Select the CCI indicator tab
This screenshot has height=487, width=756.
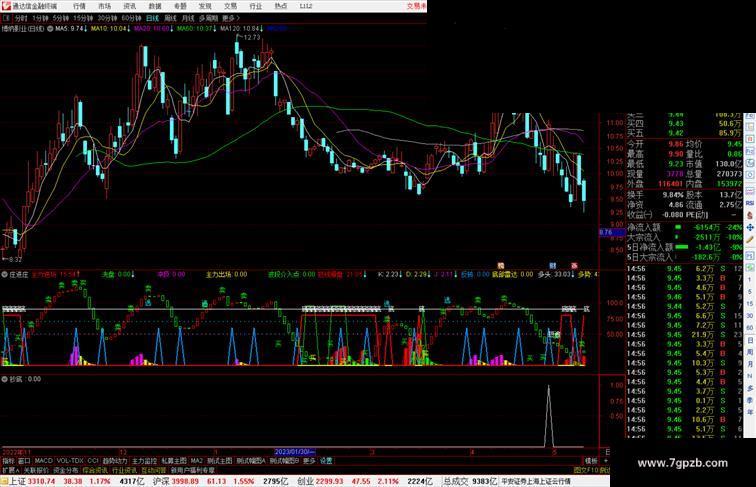[x=93, y=461]
